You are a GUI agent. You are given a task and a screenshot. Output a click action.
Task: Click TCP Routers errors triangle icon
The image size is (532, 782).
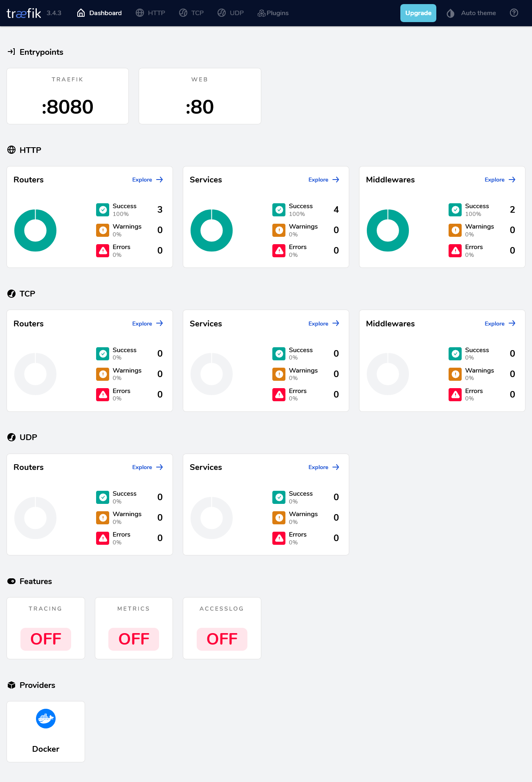(103, 395)
